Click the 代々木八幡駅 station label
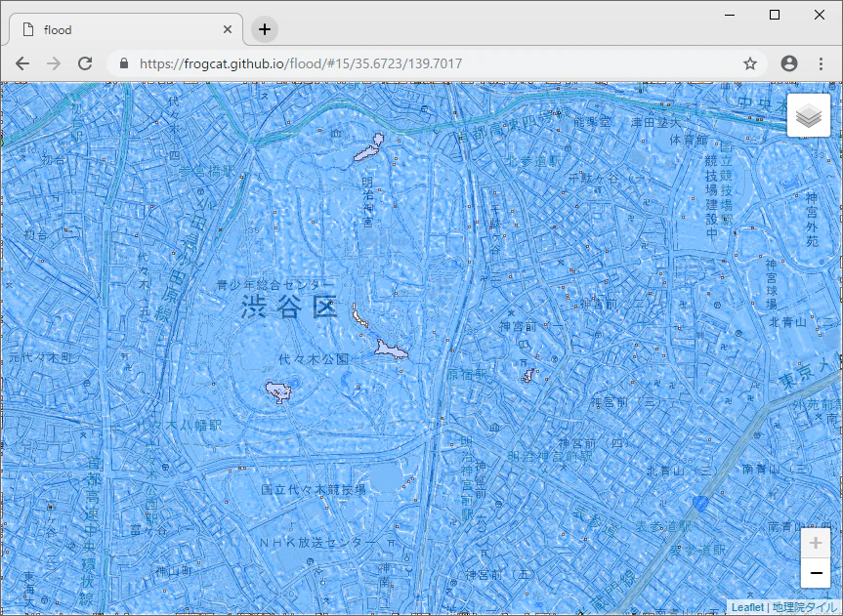Viewport: 843px width, 616px height. 179,426
